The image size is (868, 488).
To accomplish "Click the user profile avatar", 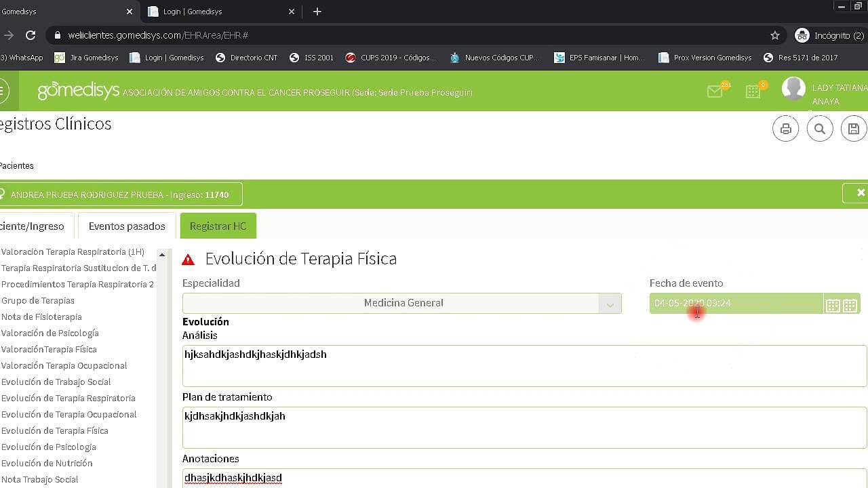I will pos(793,89).
